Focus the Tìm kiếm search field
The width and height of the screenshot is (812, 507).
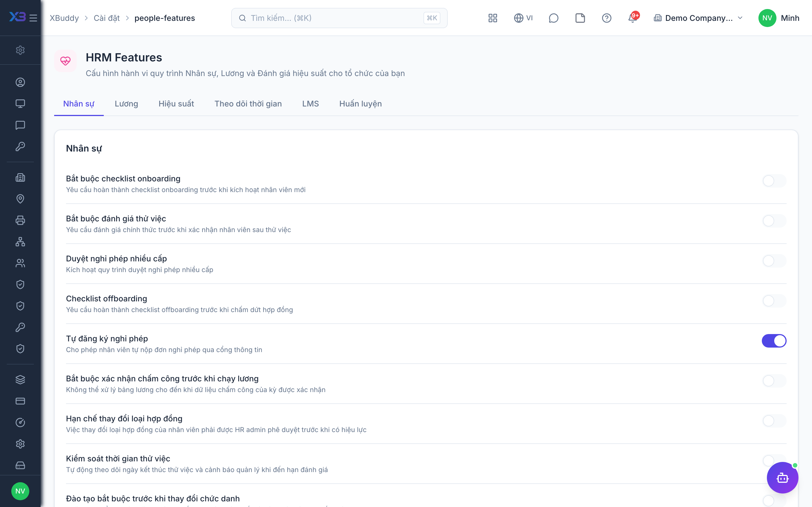[x=339, y=18]
